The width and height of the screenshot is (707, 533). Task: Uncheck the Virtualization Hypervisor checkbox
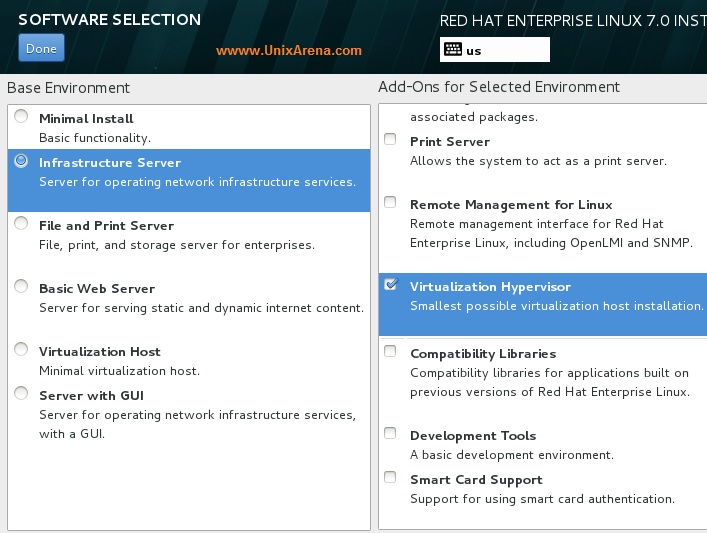391,284
